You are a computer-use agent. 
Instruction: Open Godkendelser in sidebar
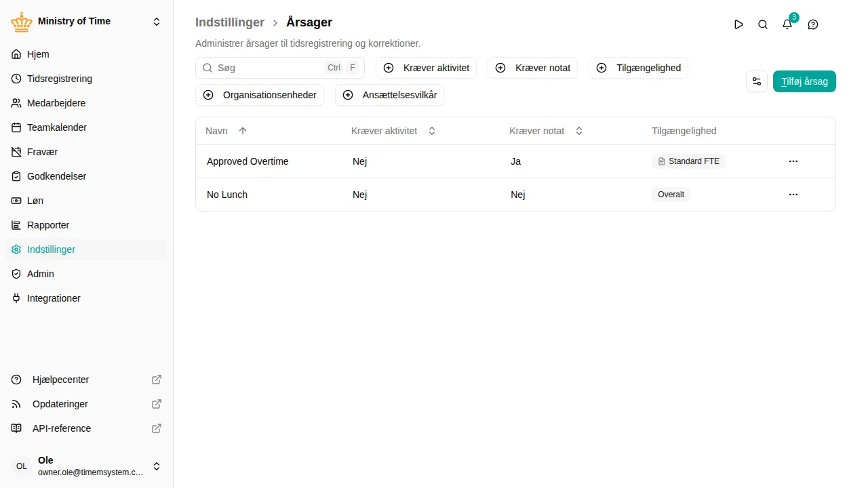86,176
